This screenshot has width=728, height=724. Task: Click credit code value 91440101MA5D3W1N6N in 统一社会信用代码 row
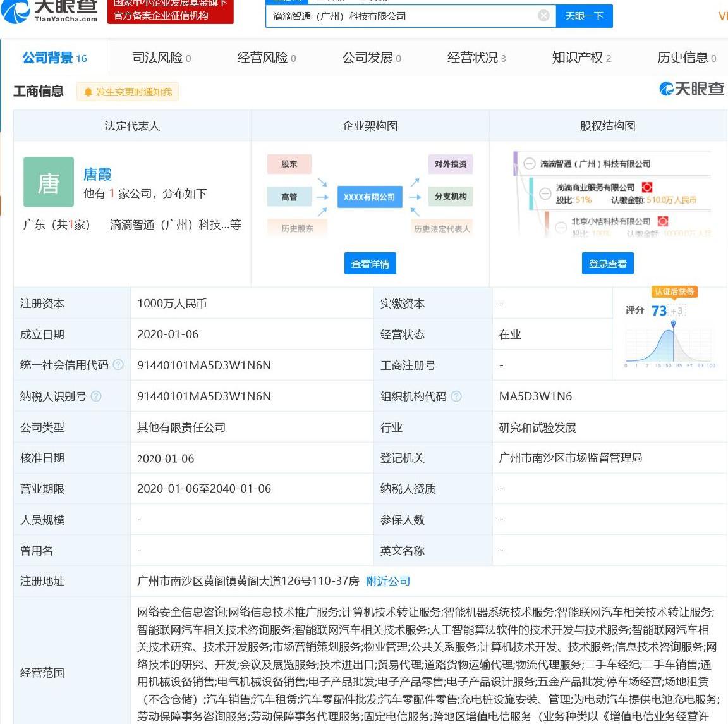pos(204,365)
